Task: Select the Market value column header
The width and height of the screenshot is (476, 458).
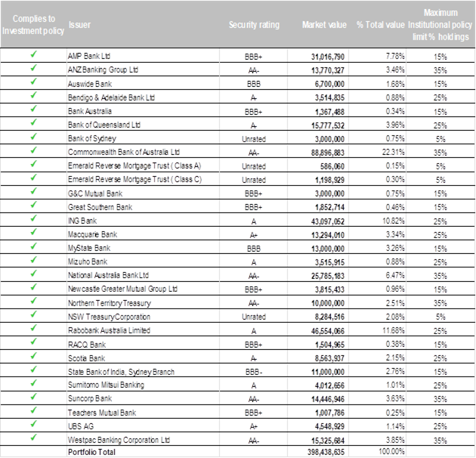Action: tap(324, 25)
